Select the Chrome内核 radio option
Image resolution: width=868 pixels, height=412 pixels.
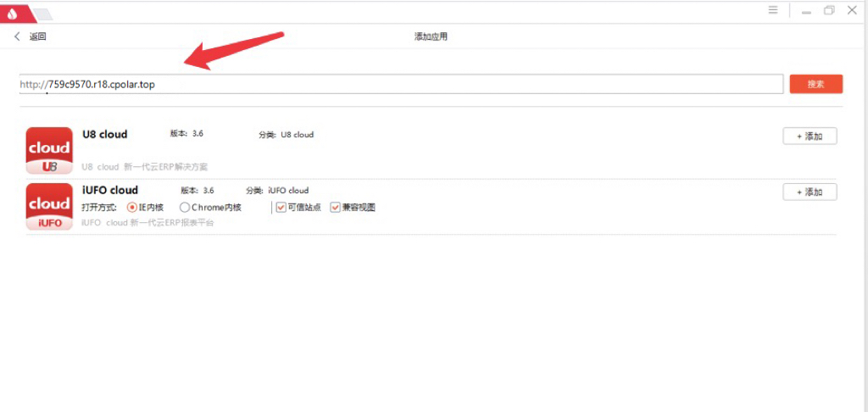click(185, 208)
